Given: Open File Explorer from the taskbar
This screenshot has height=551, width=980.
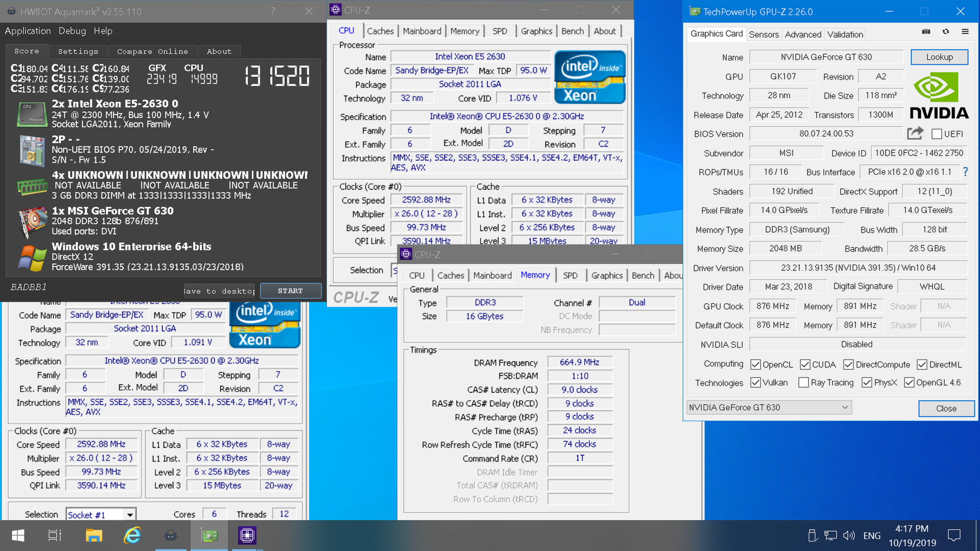Looking at the screenshot, I should coord(94,535).
